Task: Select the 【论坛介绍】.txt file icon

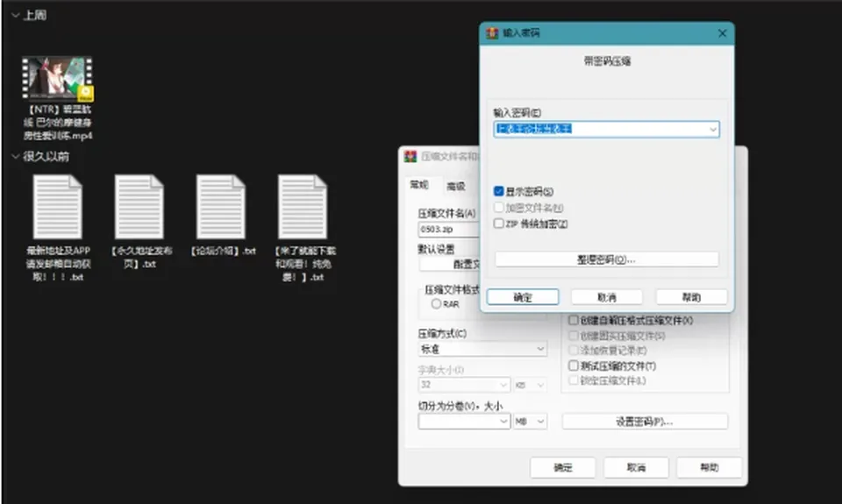Action: pos(221,207)
